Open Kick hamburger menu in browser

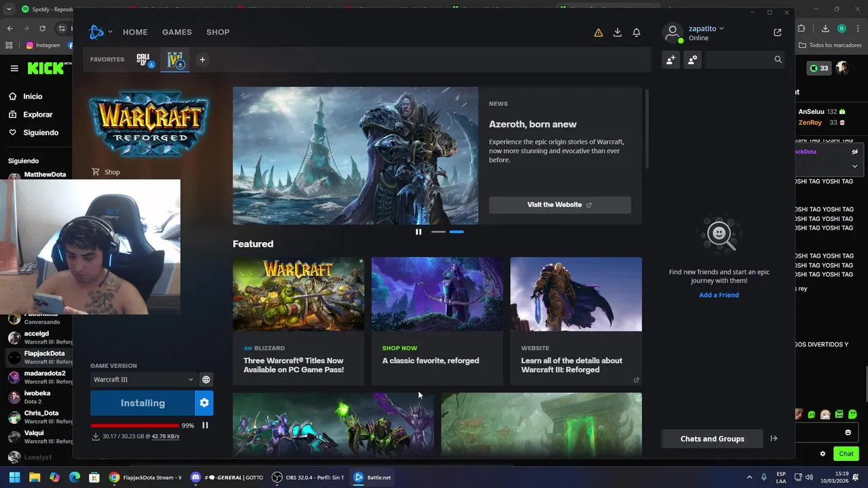(x=14, y=68)
